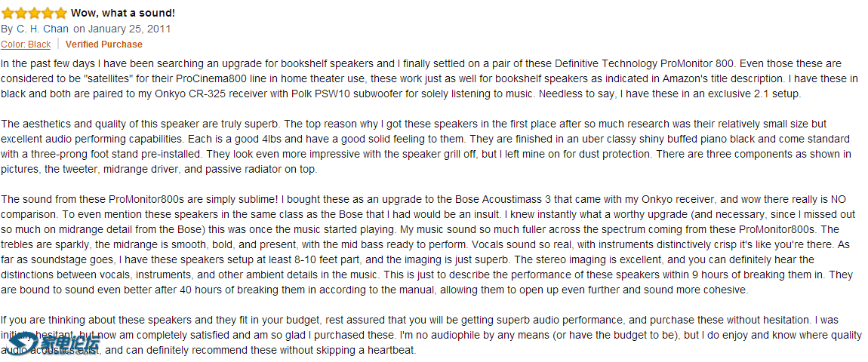Click the review date January 25, 2011
The height and width of the screenshot is (362, 868).
tap(130, 28)
